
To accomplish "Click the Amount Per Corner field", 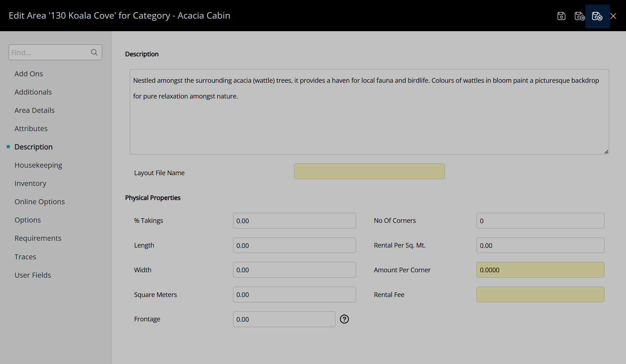I will [540, 270].
